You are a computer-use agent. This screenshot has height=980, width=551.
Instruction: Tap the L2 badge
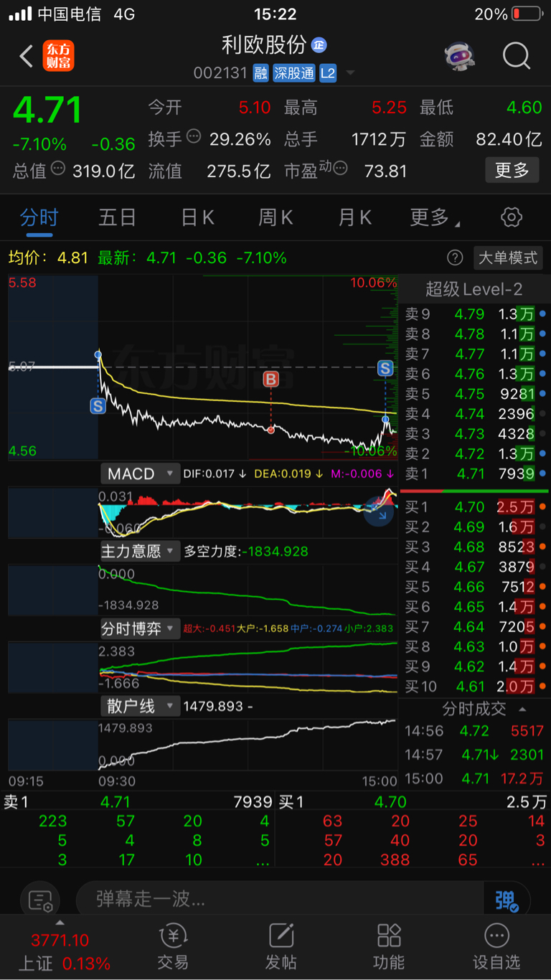pyautogui.click(x=328, y=73)
